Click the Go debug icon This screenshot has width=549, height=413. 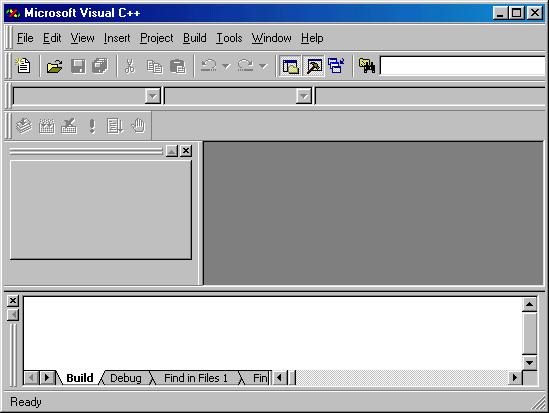[x=115, y=126]
